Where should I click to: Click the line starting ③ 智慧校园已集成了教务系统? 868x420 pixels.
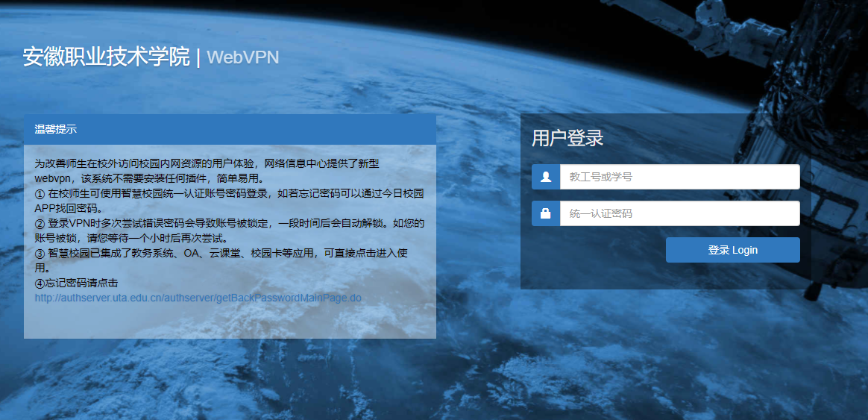coord(221,253)
